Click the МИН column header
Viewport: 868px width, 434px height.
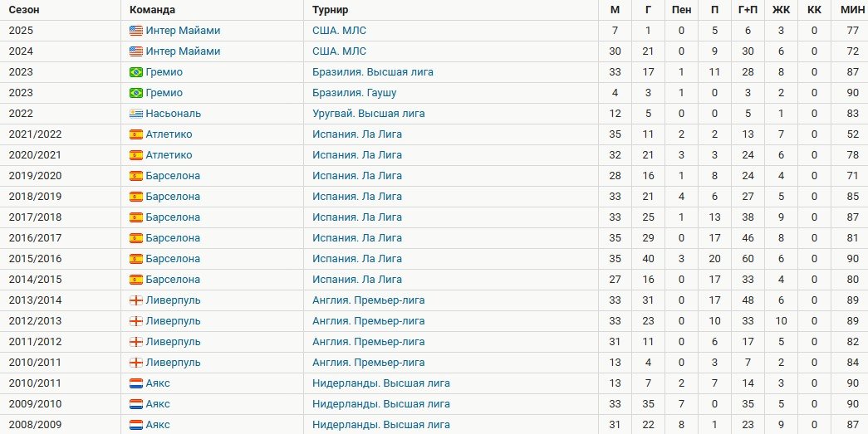[x=852, y=10]
